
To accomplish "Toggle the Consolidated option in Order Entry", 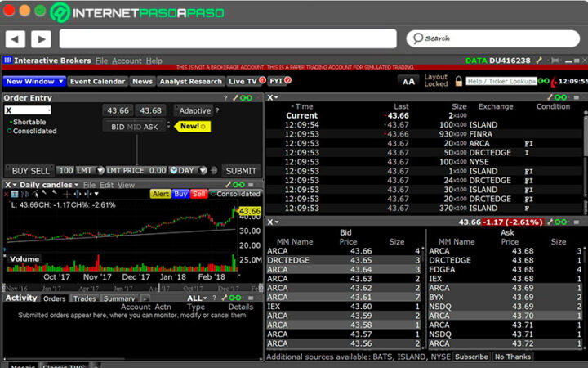I will [x=31, y=131].
